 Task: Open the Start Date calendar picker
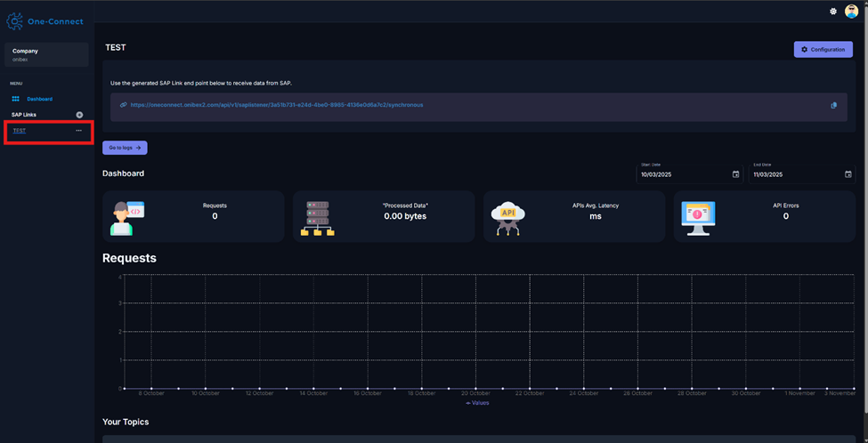pos(735,174)
